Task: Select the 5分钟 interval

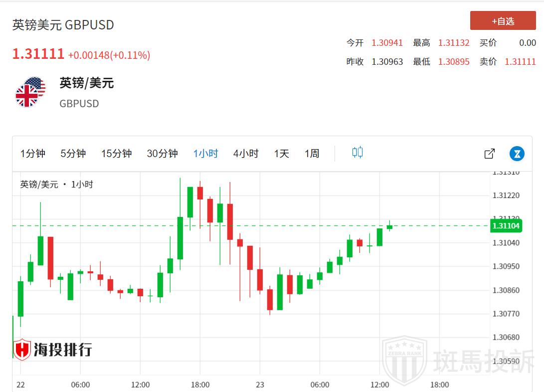Action: tap(73, 154)
